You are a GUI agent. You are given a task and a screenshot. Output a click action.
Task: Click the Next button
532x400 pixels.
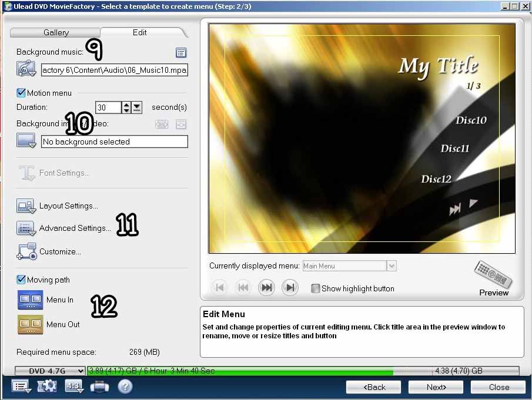tap(436, 387)
